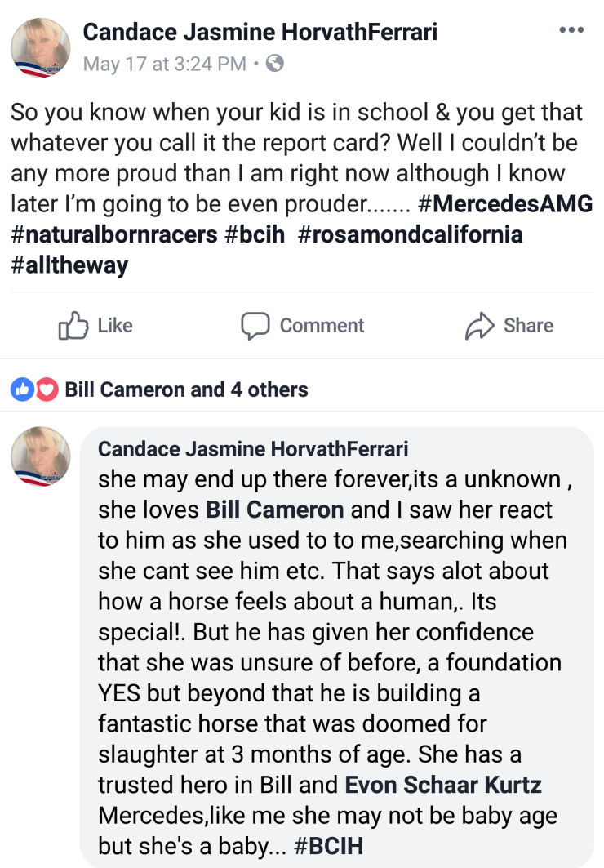Viewport: 604px width, 868px height.
Task: Open the post author's profile picture
Action: click(40, 48)
